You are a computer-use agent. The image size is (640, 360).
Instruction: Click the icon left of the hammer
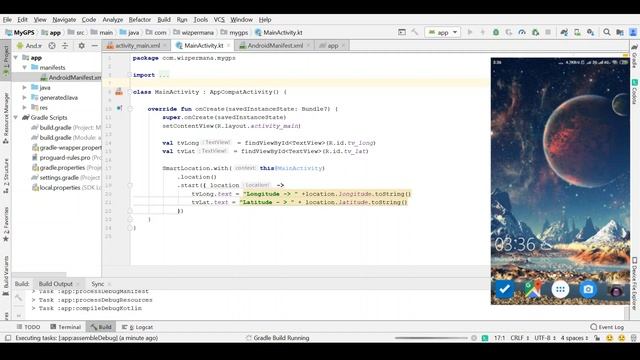tap(402, 32)
